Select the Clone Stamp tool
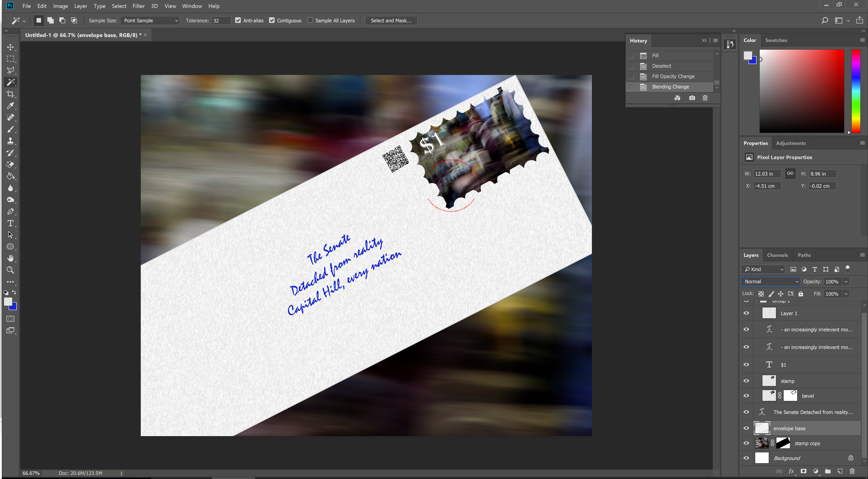868x479 pixels. click(x=10, y=141)
